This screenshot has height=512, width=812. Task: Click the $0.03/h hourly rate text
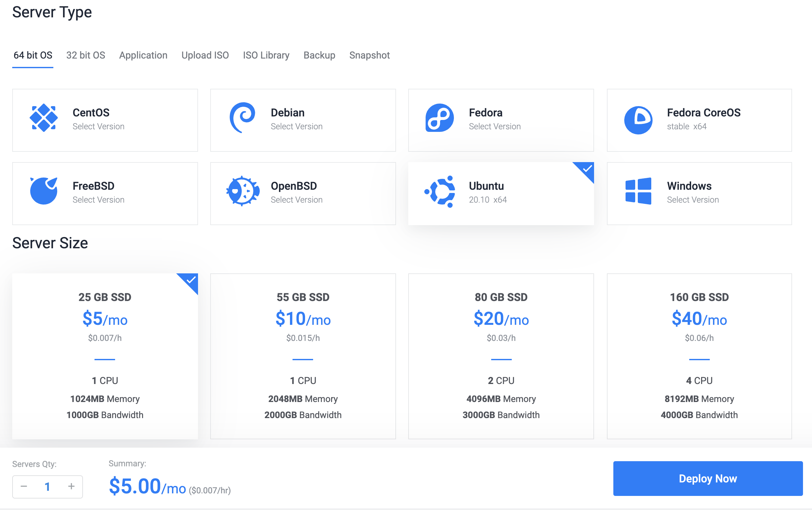click(501, 338)
